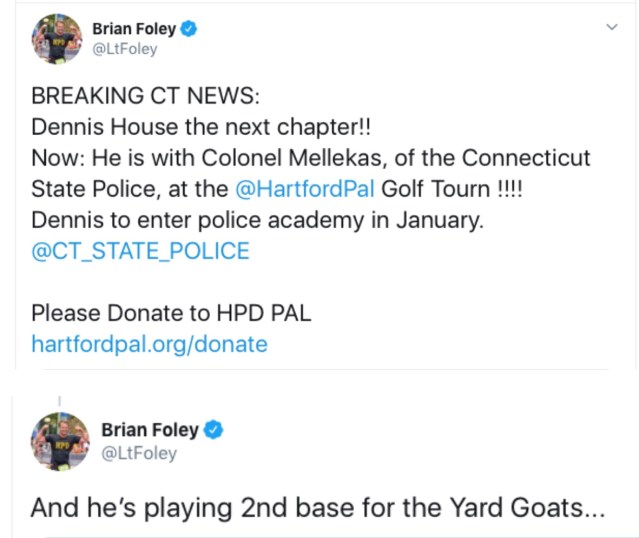639x538 pixels.
Task: Visit the hartfordpal.org/donate link
Action: (149, 344)
